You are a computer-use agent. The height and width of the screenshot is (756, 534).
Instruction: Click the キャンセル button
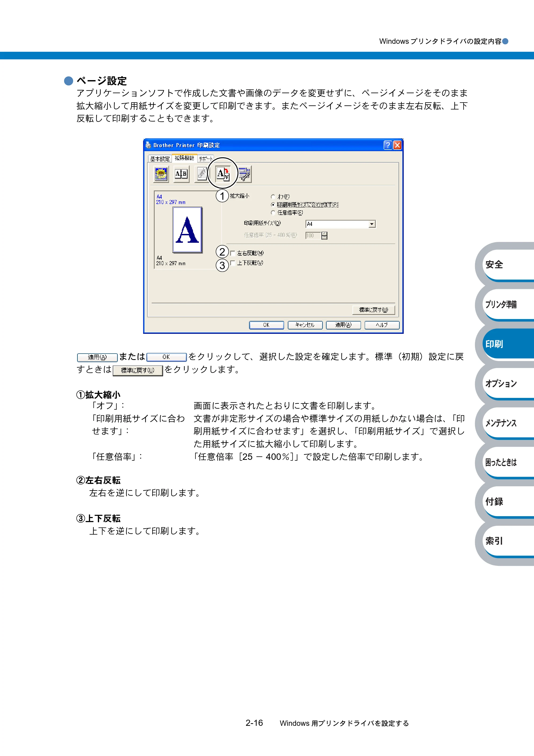[x=305, y=325]
